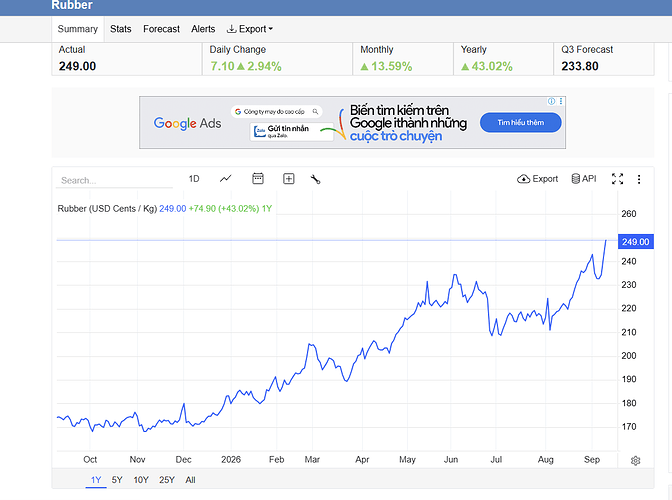Open the ad options menu

[x=561, y=101]
